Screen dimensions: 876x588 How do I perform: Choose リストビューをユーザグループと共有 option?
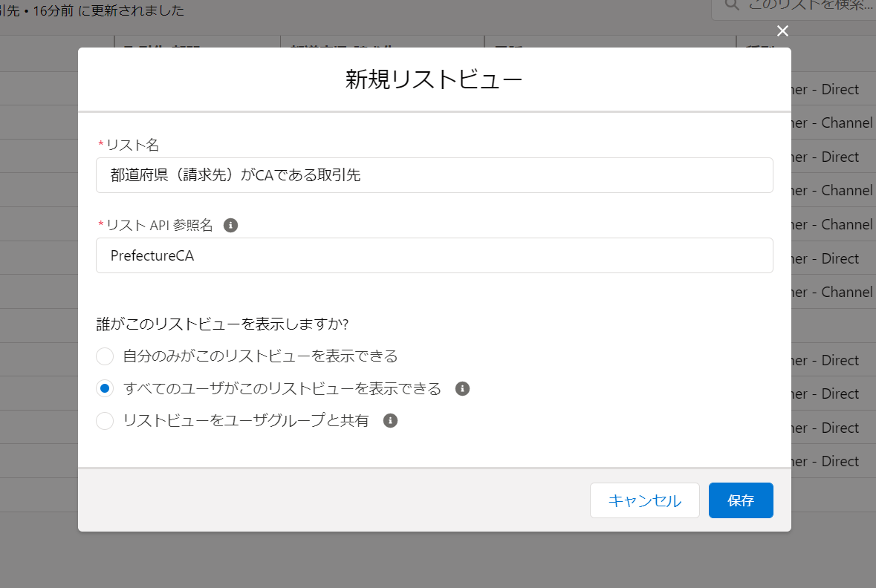pyautogui.click(x=105, y=421)
